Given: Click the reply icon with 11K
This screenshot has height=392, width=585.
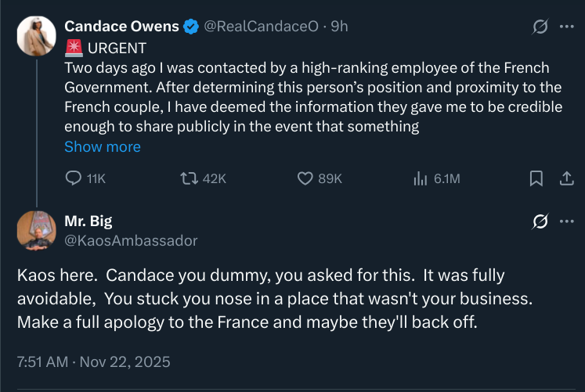Looking at the screenshot, I should pyautogui.click(x=74, y=178).
